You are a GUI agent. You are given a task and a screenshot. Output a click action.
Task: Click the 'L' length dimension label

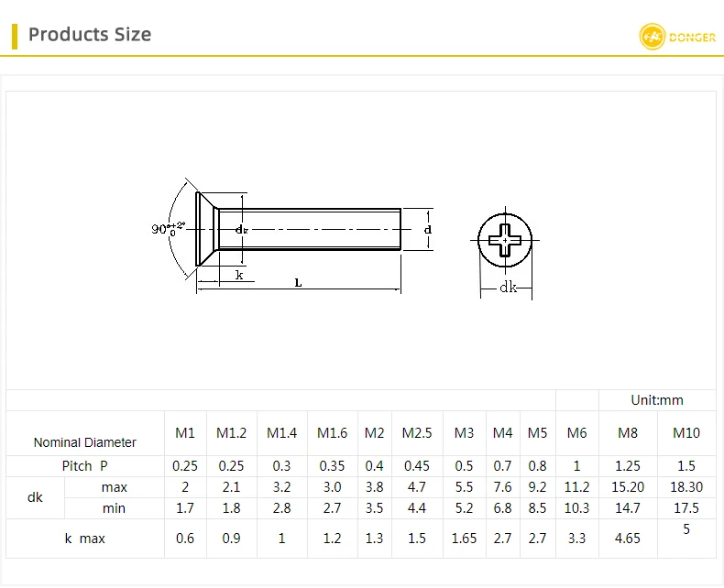298,282
